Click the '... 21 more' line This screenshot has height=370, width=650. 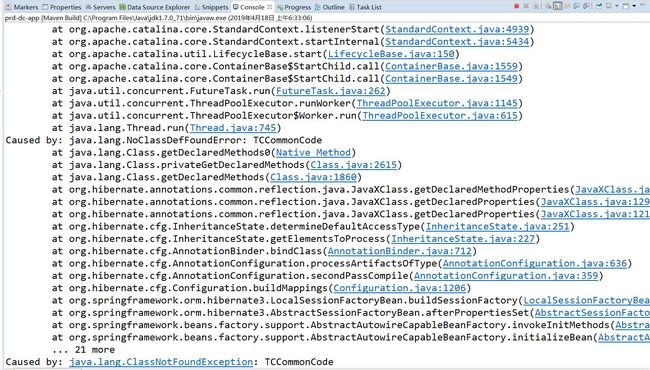(83, 350)
